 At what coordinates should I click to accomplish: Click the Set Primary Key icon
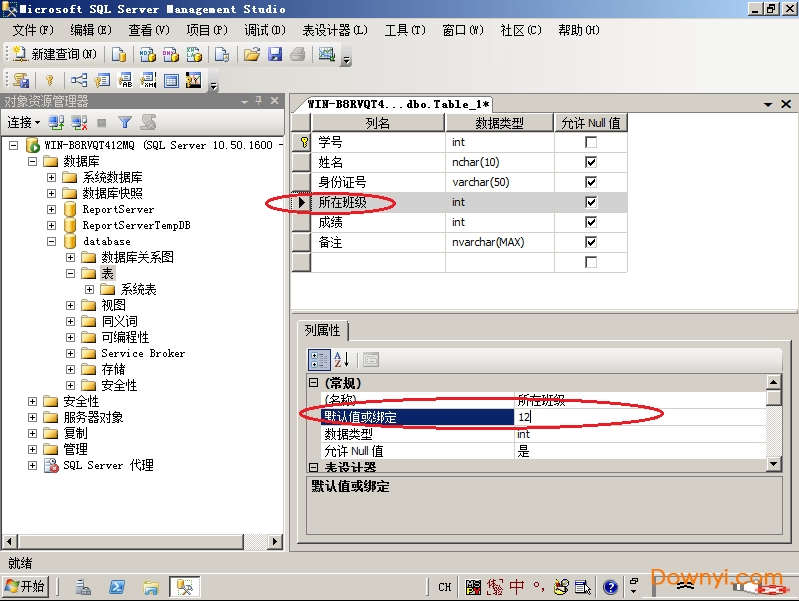coord(48,80)
